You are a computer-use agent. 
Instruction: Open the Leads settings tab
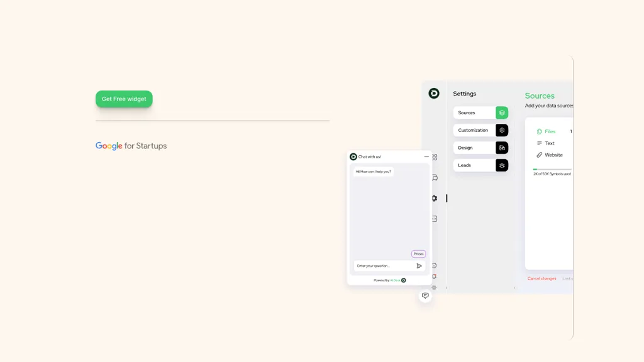480,165
